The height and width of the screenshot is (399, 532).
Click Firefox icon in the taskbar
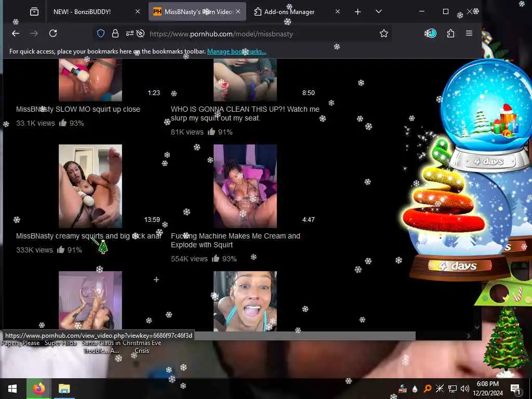(38, 389)
